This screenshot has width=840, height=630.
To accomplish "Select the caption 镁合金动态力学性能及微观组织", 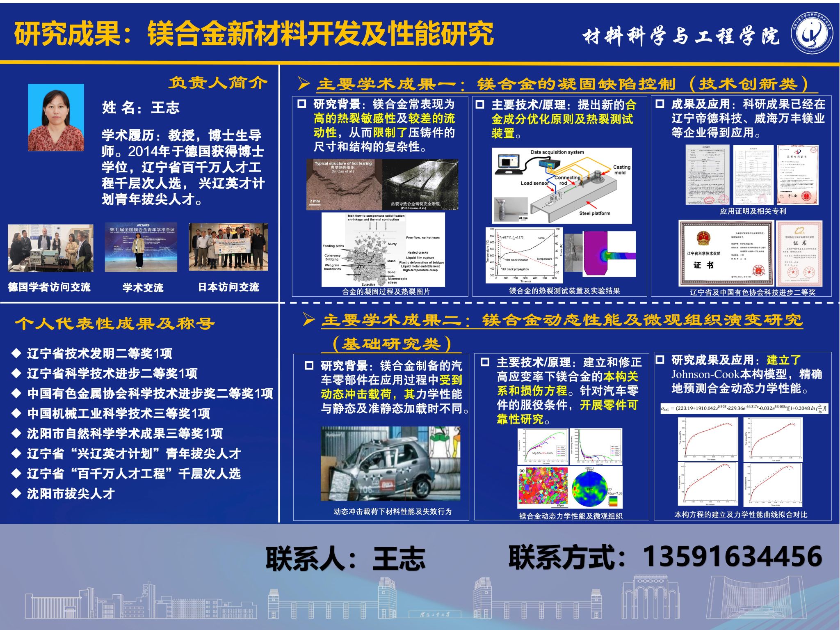I will [x=571, y=516].
